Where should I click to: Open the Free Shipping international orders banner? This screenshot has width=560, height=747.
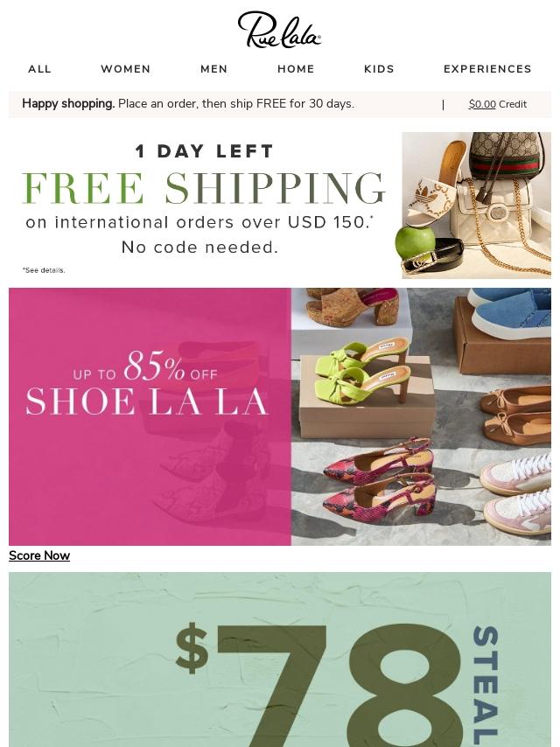pos(205,206)
